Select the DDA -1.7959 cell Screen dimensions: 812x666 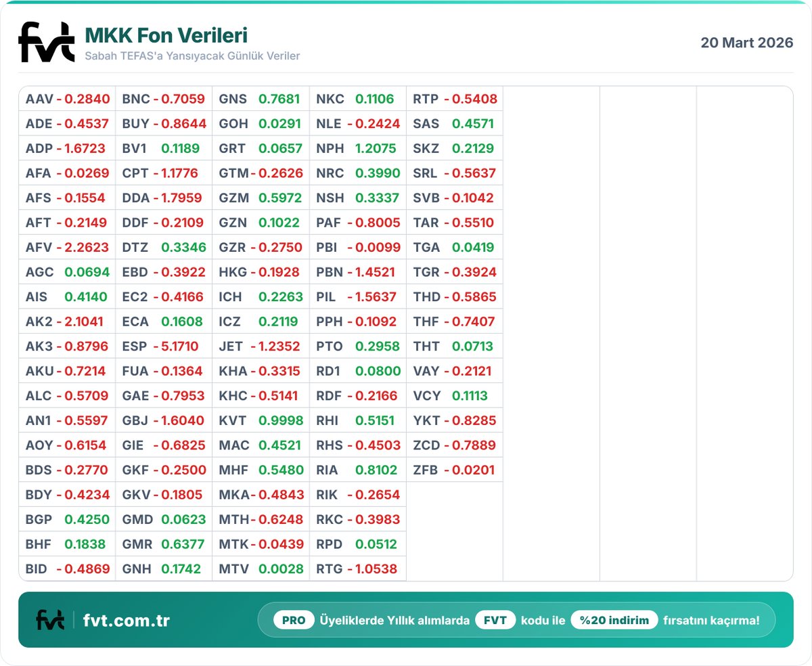(164, 198)
